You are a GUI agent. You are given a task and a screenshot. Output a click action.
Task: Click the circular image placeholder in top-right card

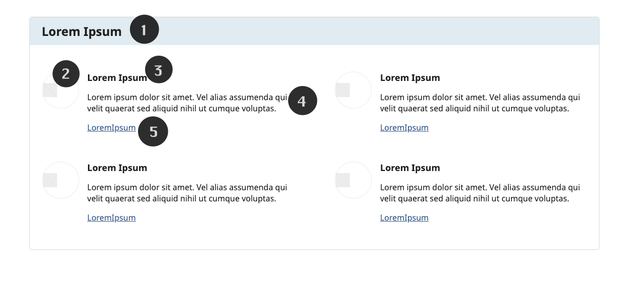point(353,90)
